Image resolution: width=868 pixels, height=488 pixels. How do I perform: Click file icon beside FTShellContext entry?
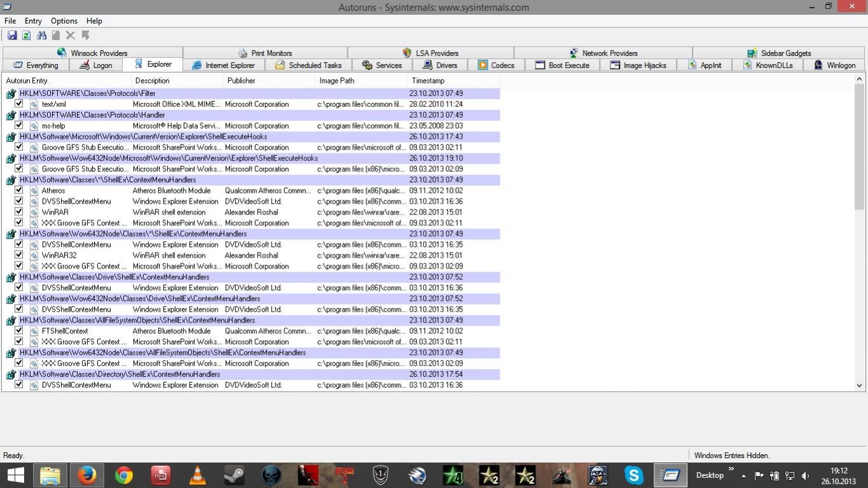point(34,331)
